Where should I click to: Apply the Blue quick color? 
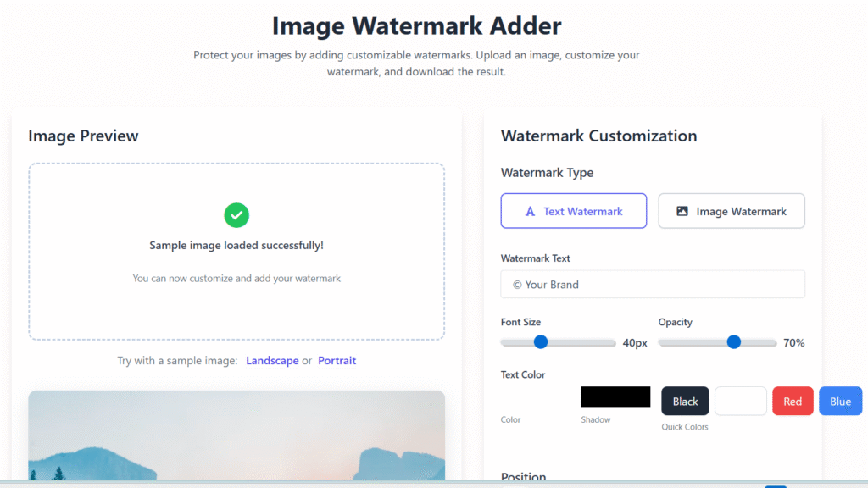(x=840, y=401)
